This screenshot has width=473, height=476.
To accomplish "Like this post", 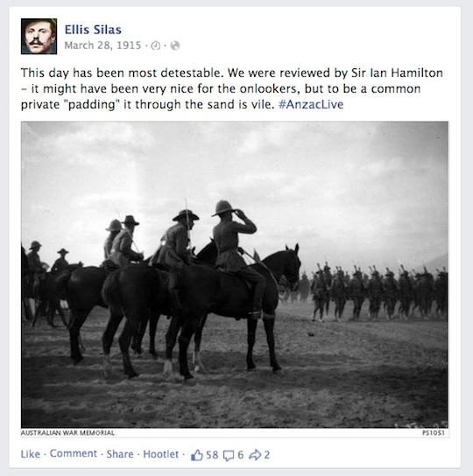I will 31,454.
